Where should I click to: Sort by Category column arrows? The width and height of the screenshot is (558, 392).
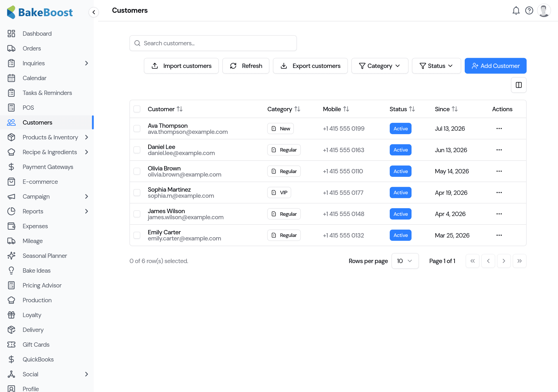coord(297,109)
